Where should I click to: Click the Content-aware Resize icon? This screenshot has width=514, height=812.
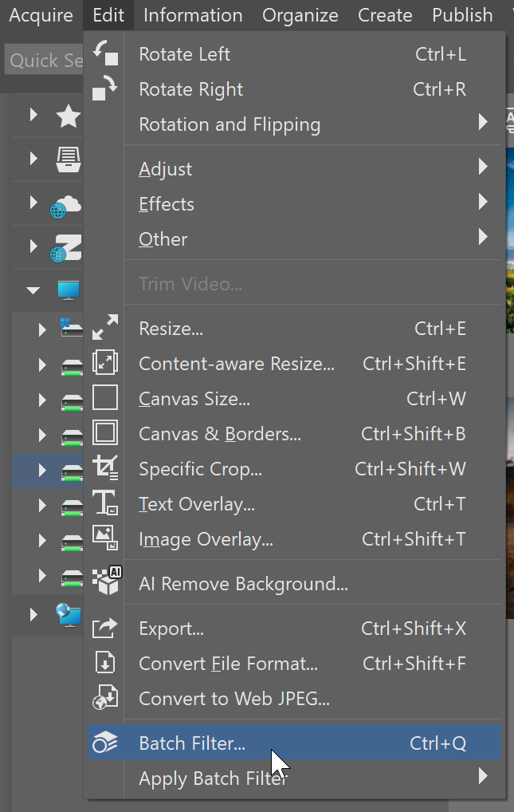(105, 363)
